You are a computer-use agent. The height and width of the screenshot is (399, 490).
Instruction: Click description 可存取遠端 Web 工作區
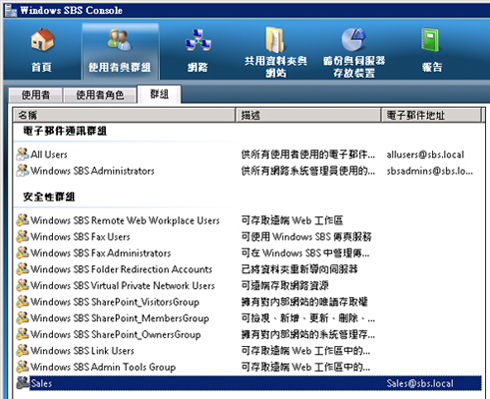(x=292, y=220)
